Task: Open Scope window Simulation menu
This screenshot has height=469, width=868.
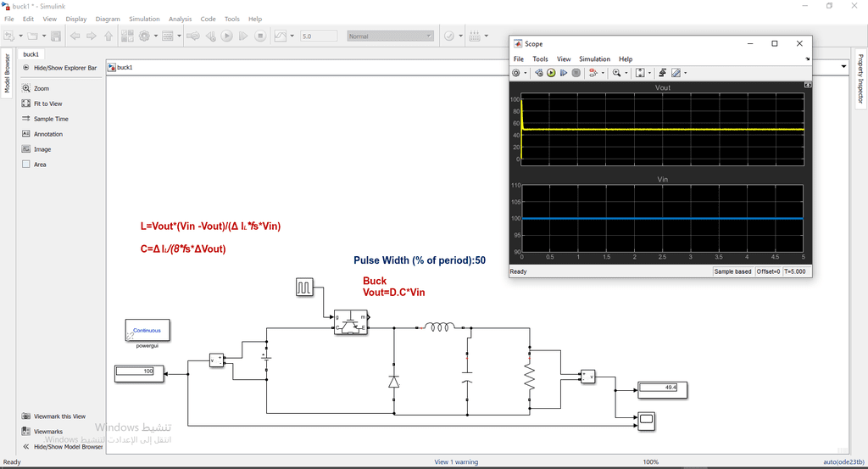Action: click(594, 59)
